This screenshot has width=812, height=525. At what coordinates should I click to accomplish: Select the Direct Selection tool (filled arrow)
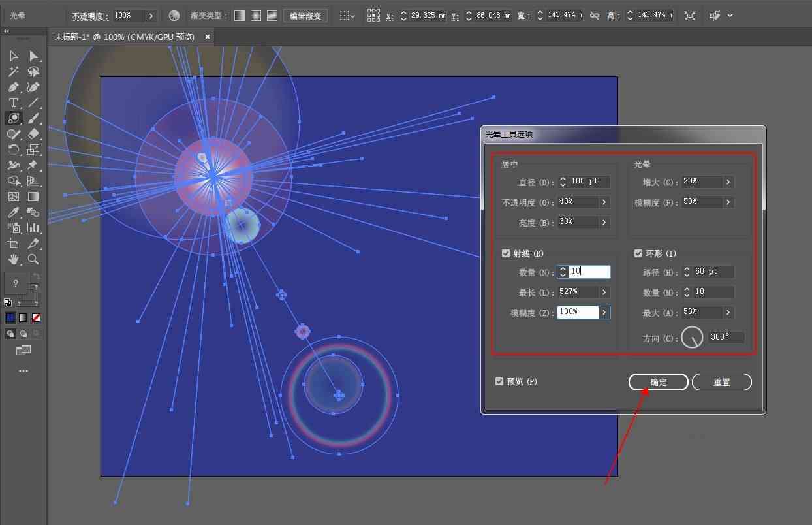(x=33, y=56)
